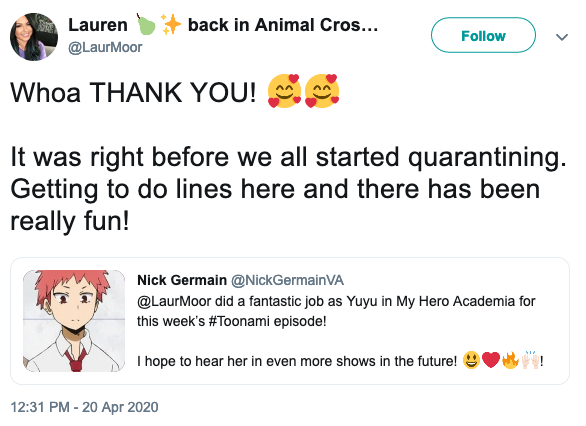Click the second smiling hearts emoji
Viewport: 586px width, 426px height.
322,91
